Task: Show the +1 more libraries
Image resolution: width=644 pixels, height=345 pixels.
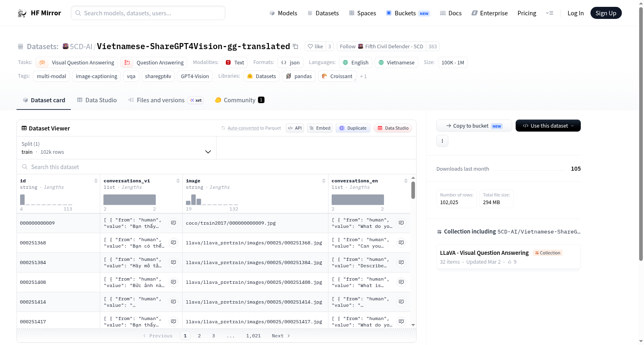Action: coord(363,76)
